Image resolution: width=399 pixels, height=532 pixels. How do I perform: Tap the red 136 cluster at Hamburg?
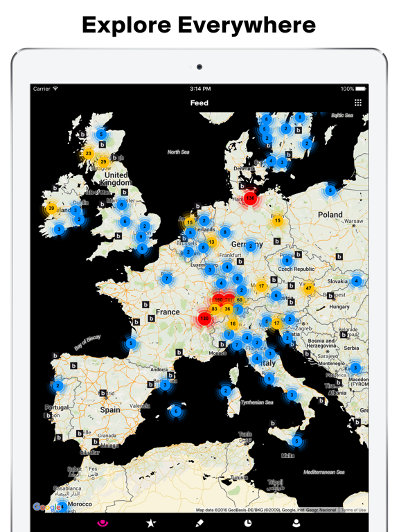[250, 198]
